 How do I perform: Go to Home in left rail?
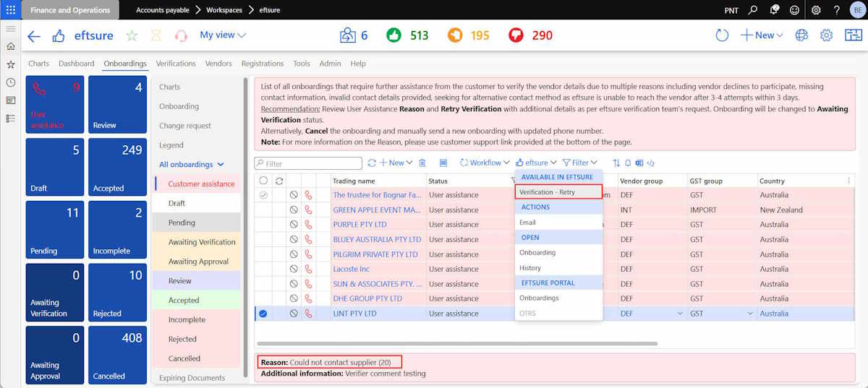point(10,46)
